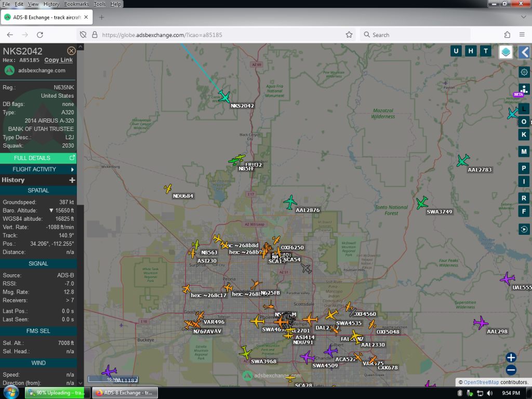Viewport: 532px width, 399px height.
Task: Collapse the sidebar with chevron button
Action: (525, 52)
